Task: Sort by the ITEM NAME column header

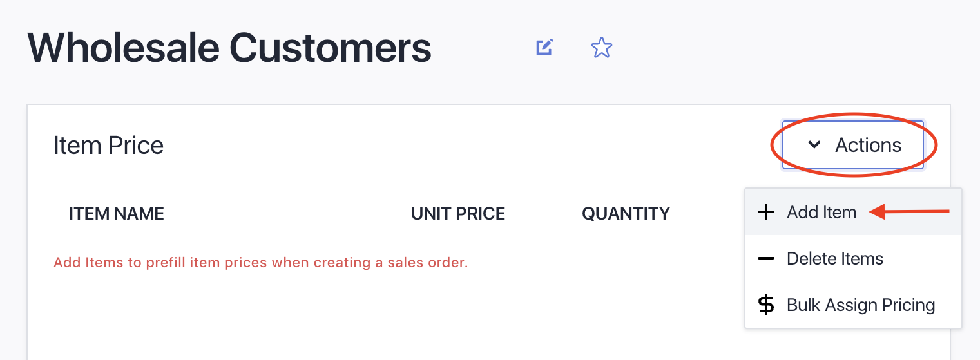Action: [117, 213]
